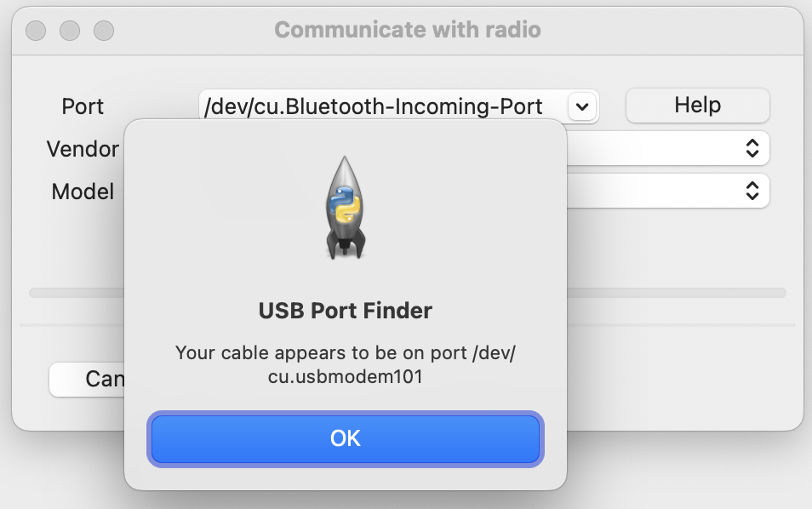Screen dimensions: 812x509
Task: Click the /dev/cu.Bluetooth-Incoming-Port text field
Action: click(383, 106)
